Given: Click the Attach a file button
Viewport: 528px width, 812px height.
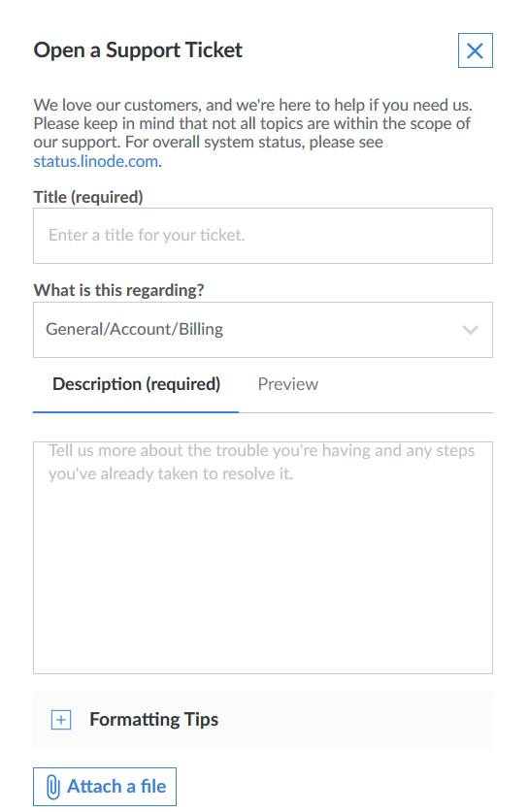Looking at the screenshot, I should coord(105,787).
